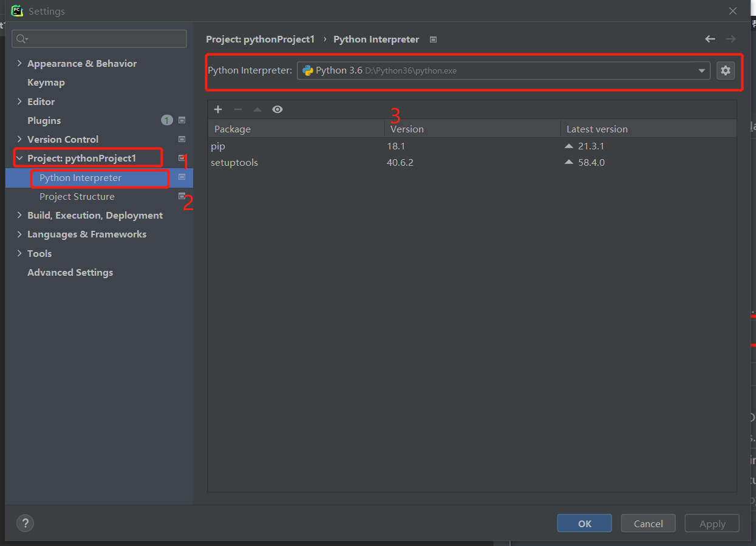Click setuptools version 40.6.2 cell
756x546 pixels.
[400, 163]
